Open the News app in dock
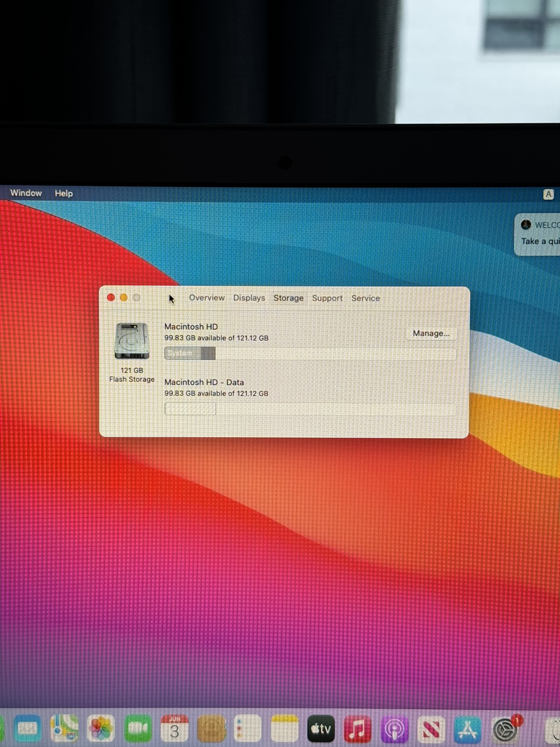Screen dimensions: 560x747 pos(431,728)
